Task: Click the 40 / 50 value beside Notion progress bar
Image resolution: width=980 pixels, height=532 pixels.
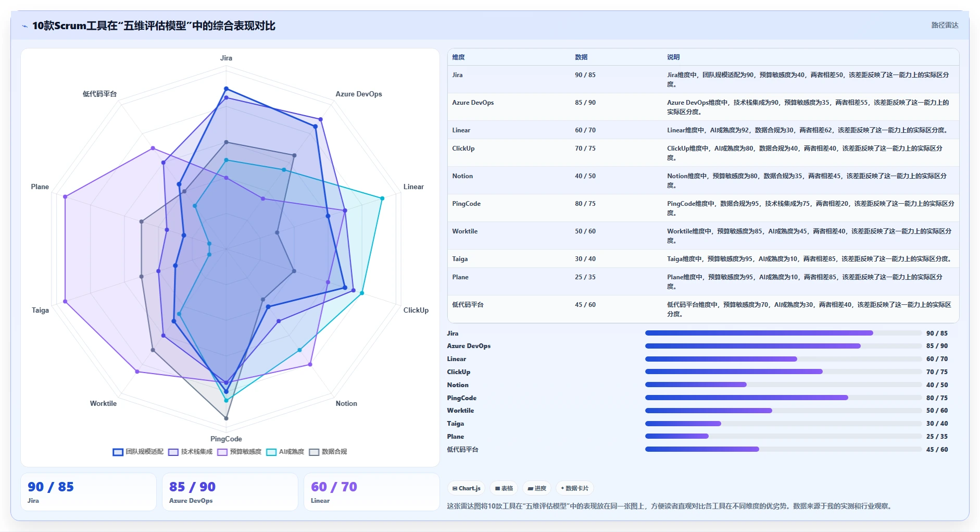Action: [x=937, y=385]
